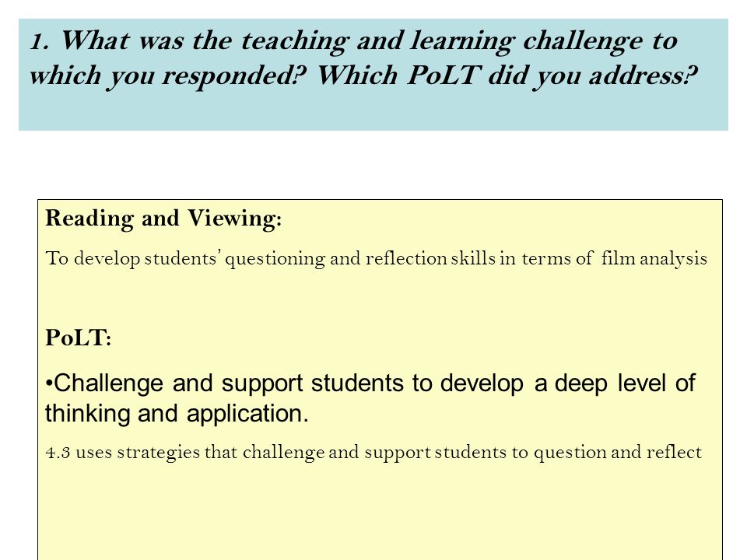Click the empty bottom area of yellow box
Viewport: 747px width, 560px height.
[x=381, y=514]
